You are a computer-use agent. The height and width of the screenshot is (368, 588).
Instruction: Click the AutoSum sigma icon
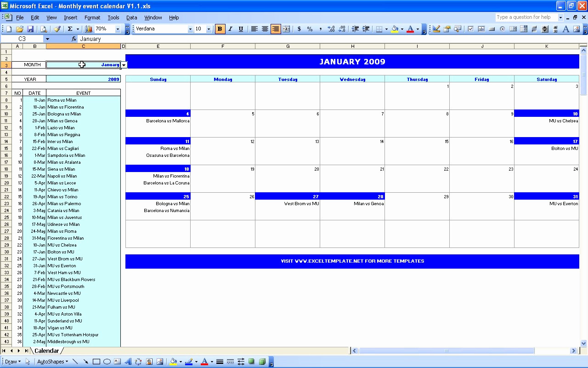70,29
